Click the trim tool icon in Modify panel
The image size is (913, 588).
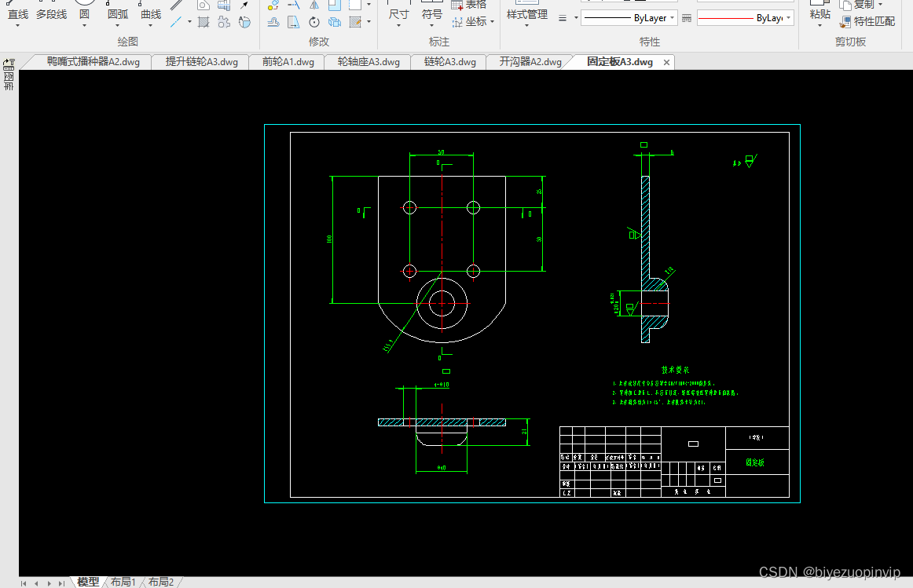(294, 5)
